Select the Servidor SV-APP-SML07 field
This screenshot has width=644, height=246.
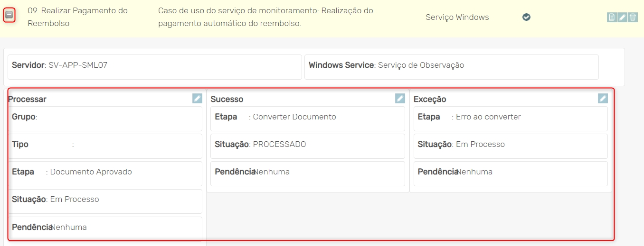[x=154, y=67]
